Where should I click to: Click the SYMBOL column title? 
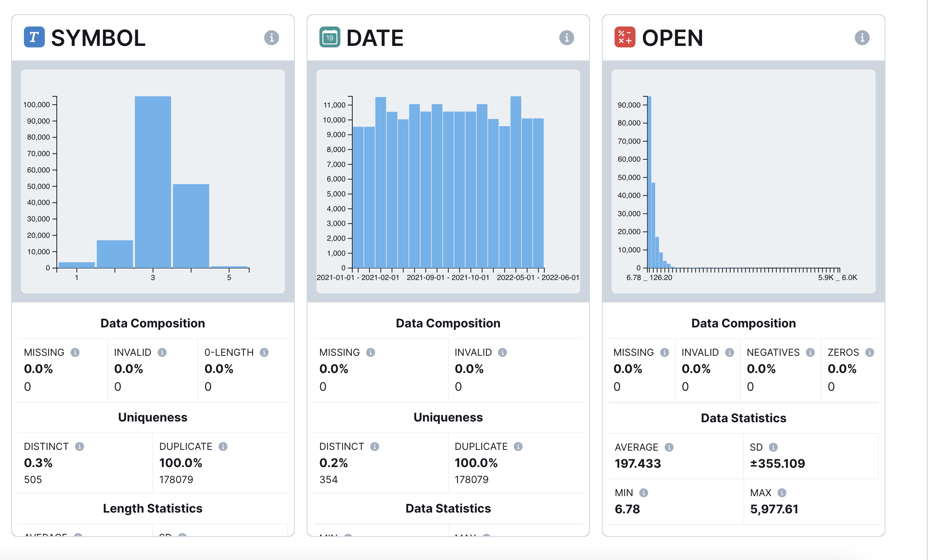pyautogui.click(x=98, y=38)
